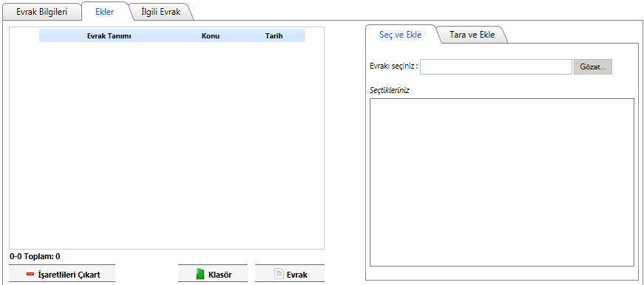Open the Evrak Bilgileri tab
Image resolution: width=644 pixels, height=285 pixels.
pos(41,12)
